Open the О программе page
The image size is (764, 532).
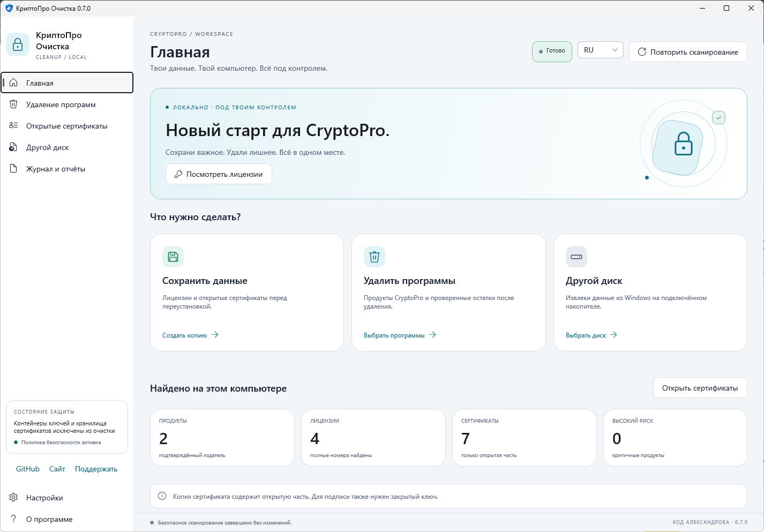[67, 519]
